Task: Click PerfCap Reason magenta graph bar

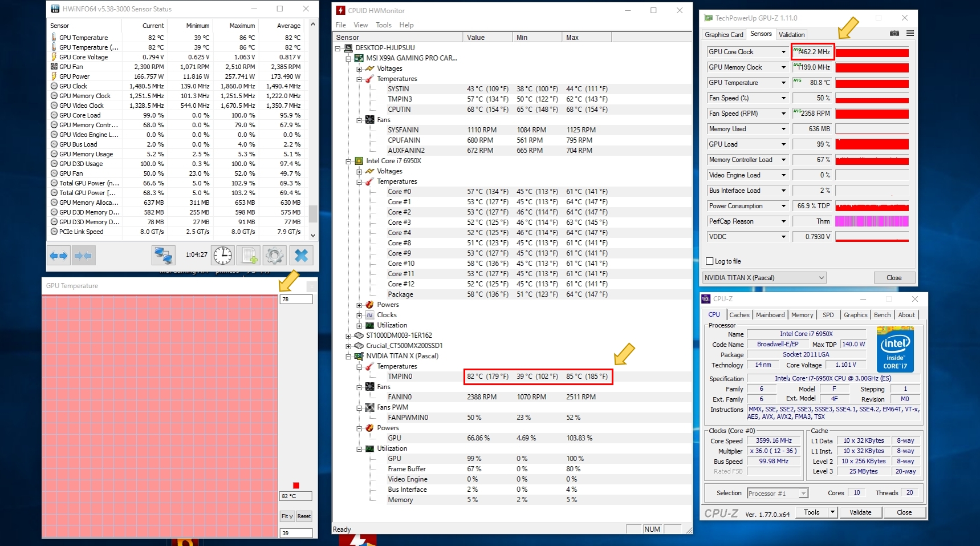Action: (x=872, y=221)
